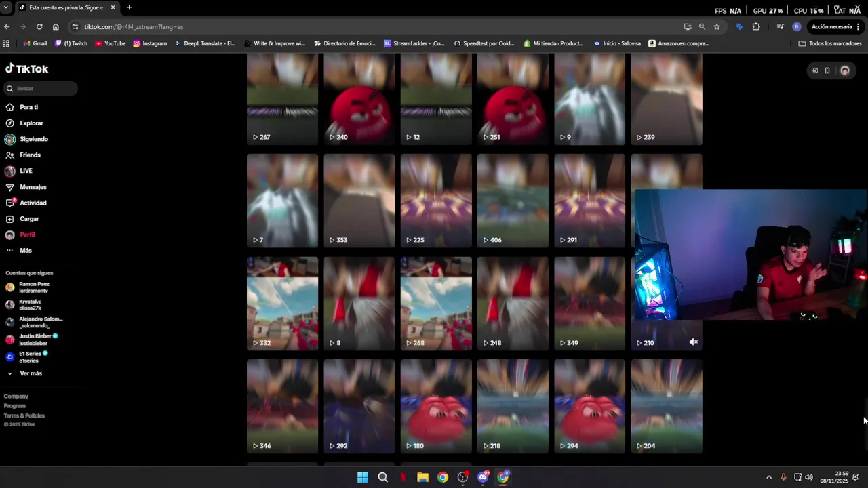Viewport: 868px width, 488px height.
Task: Open video thumbnail with 180 views
Action: click(436, 407)
